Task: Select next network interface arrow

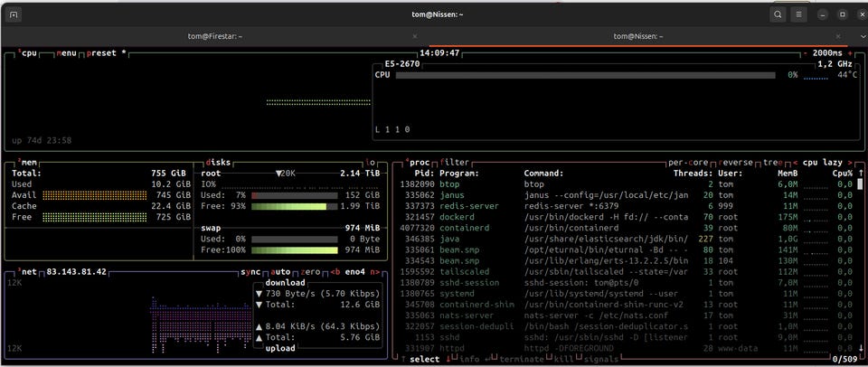Action: [374, 271]
